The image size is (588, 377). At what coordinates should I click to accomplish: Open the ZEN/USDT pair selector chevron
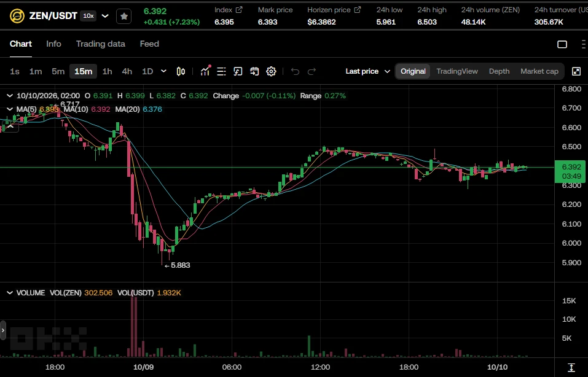[106, 16]
